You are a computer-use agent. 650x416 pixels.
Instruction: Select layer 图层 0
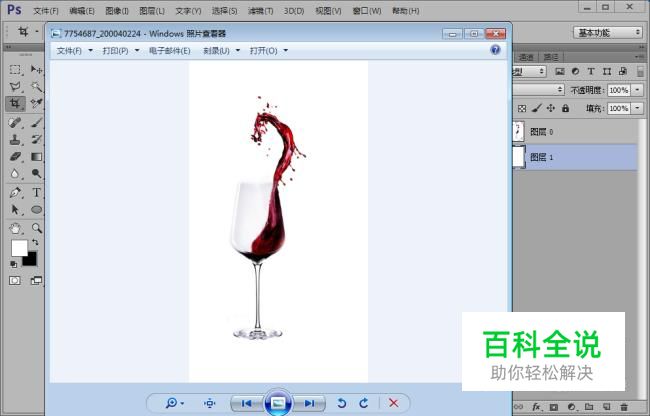tap(575, 132)
